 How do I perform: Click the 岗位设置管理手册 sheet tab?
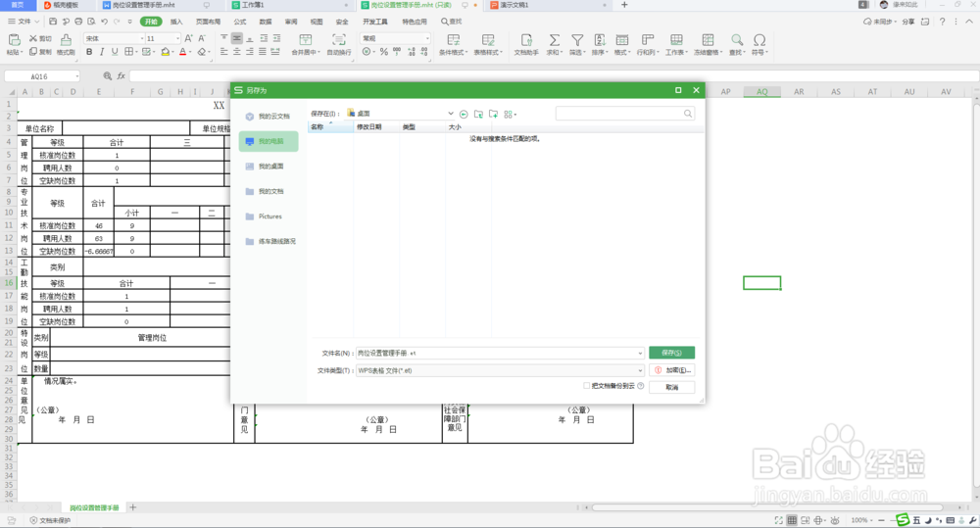pyautogui.click(x=94, y=508)
